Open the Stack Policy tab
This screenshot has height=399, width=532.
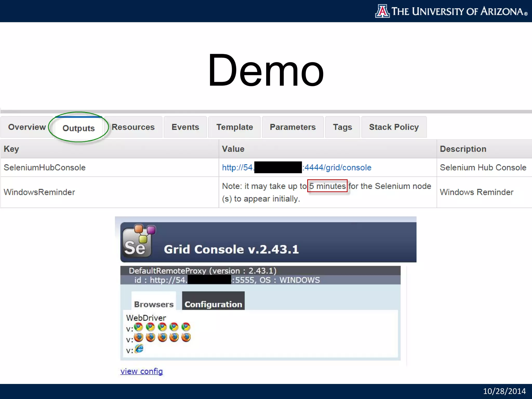tap(394, 127)
